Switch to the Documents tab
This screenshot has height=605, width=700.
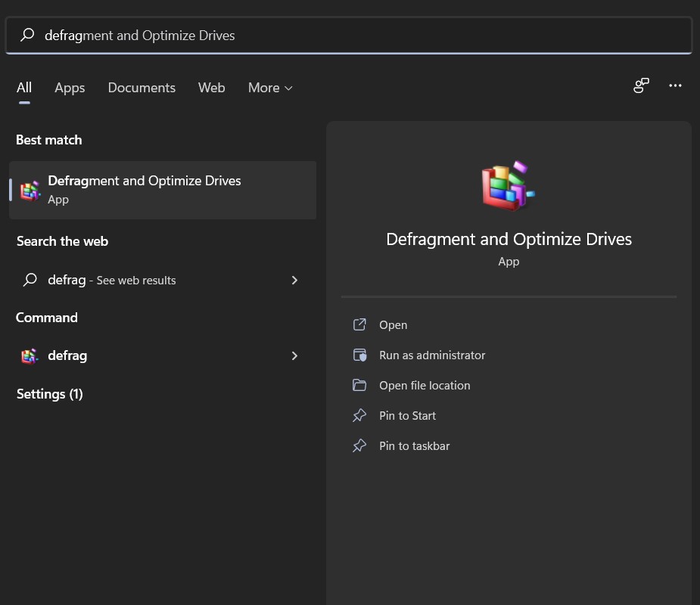(x=142, y=88)
